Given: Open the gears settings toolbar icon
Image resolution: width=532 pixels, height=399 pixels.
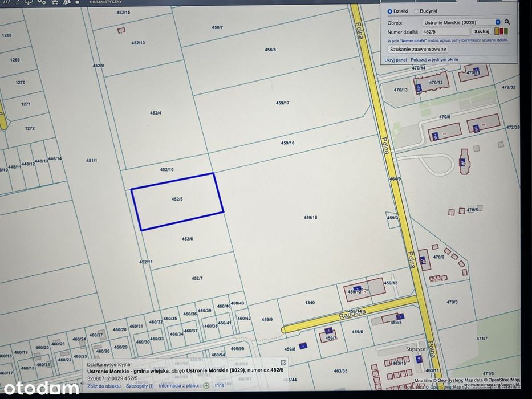Looking at the screenshot, I should pos(42,2).
